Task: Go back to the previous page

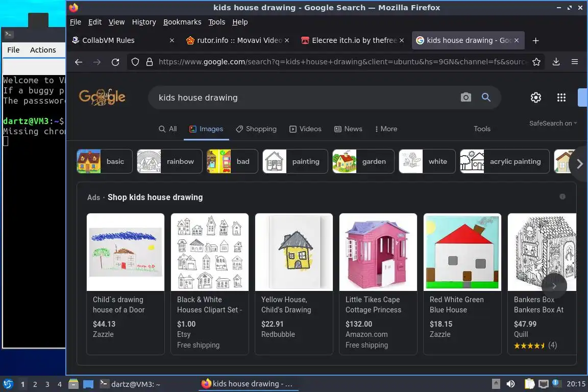Action: pos(79,62)
